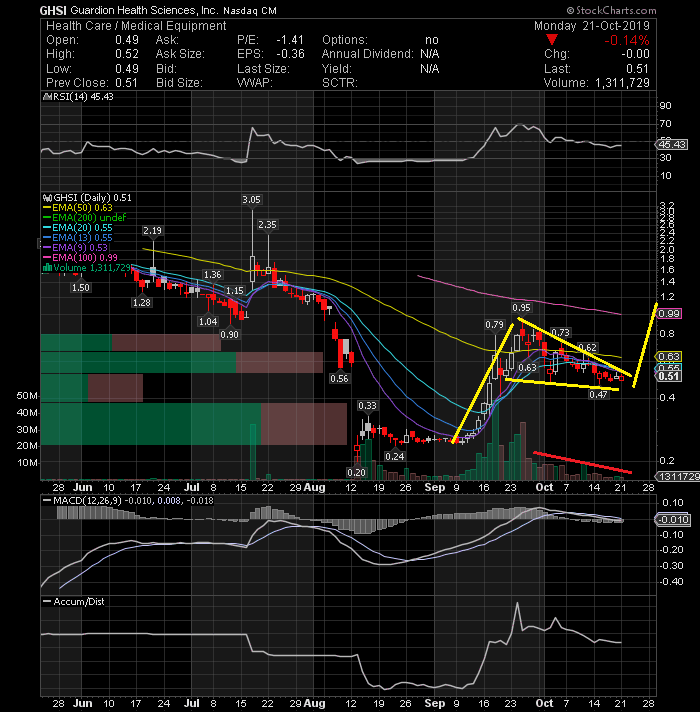
Task: Click the 1.50 price label
Action: (x=81, y=287)
